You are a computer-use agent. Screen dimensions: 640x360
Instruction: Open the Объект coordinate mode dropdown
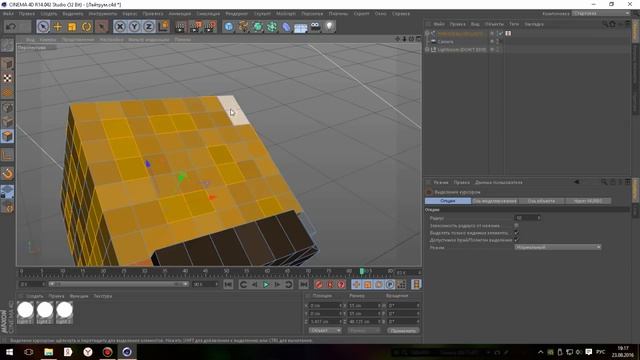pos(325,330)
